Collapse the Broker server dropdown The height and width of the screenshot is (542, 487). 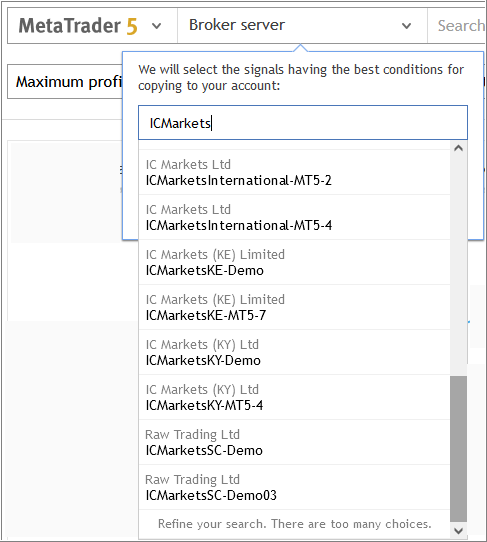(x=302, y=26)
